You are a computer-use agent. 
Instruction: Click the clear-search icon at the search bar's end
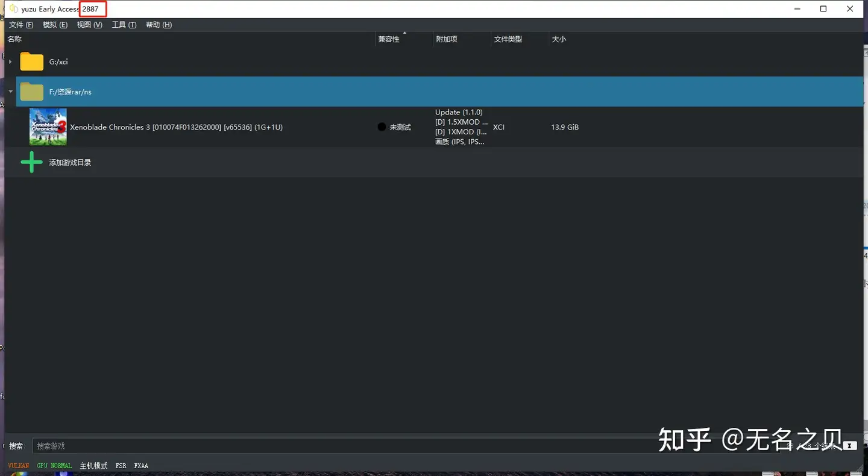coord(850,446)
